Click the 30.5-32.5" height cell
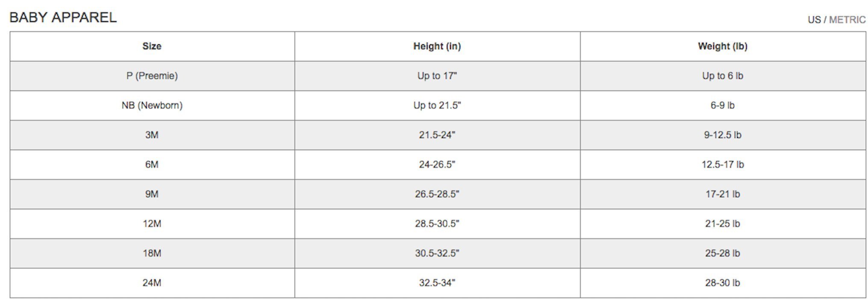 click(x=437, y=253)
